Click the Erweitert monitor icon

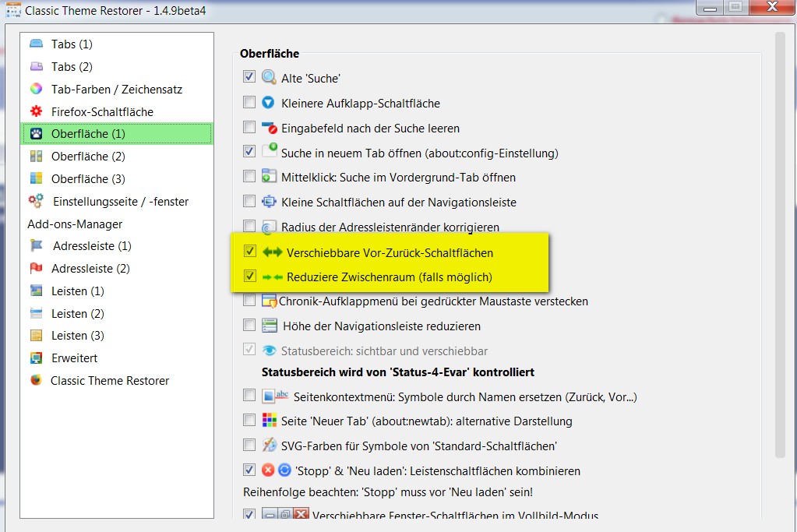36,358
